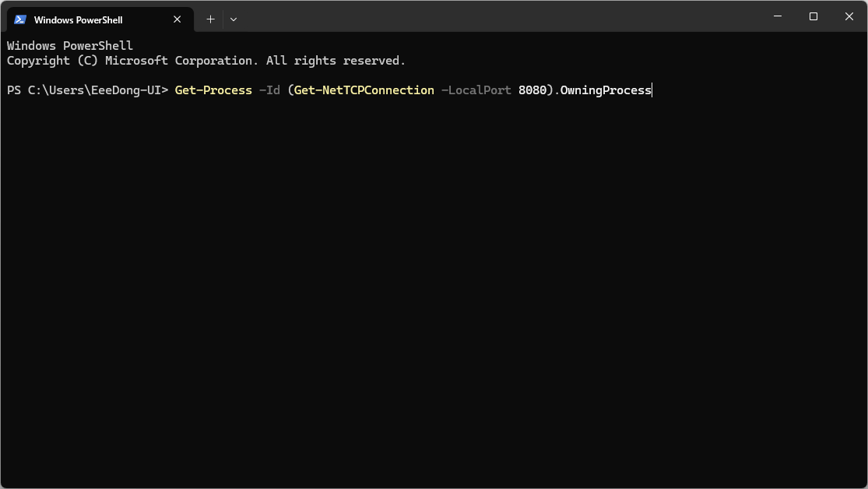Expand the new tab profile dropdown
This screenshot has height=489, width=868.
click(x=234, y=19)
